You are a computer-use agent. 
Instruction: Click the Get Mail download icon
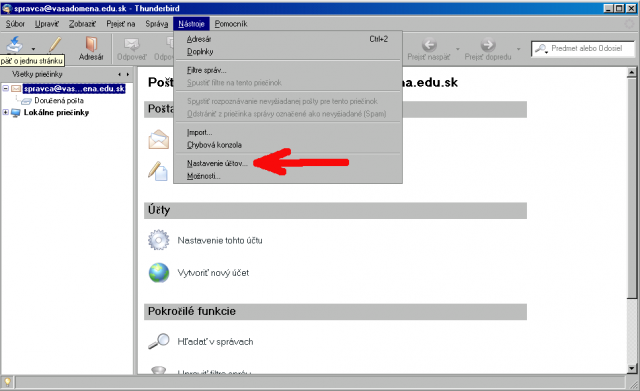(14, 44)
